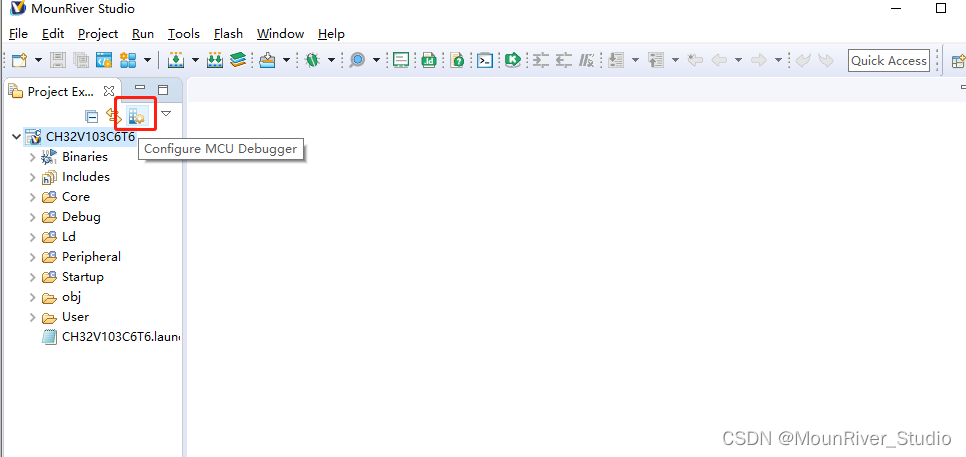Open dropdown arrow next to Debug bug

click(x=331, y=60)
